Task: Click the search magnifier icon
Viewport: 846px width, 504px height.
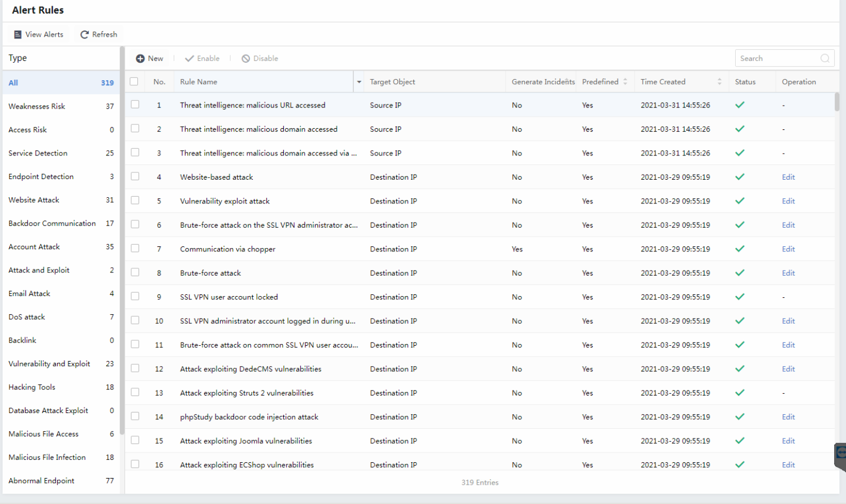Action: pyautogui.click(x=825, y=58)
